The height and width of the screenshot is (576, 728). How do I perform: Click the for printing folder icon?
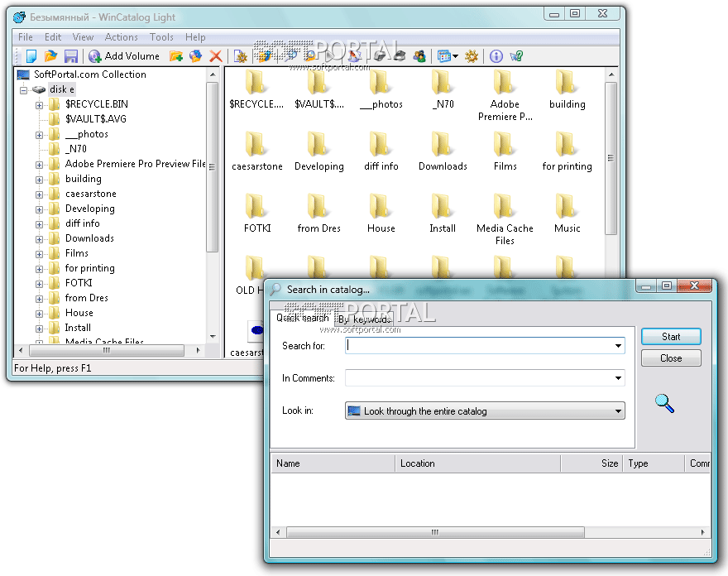point(566,143)
